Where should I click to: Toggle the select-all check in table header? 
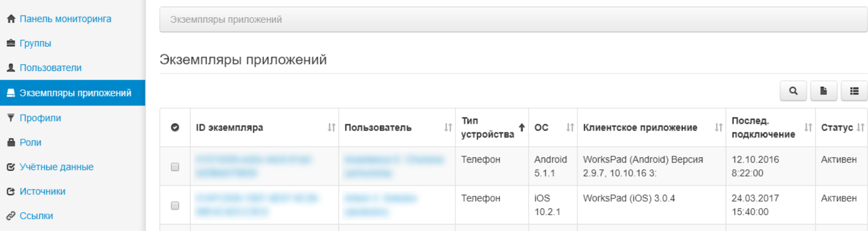pyautogui.click(x=175, y=127)
